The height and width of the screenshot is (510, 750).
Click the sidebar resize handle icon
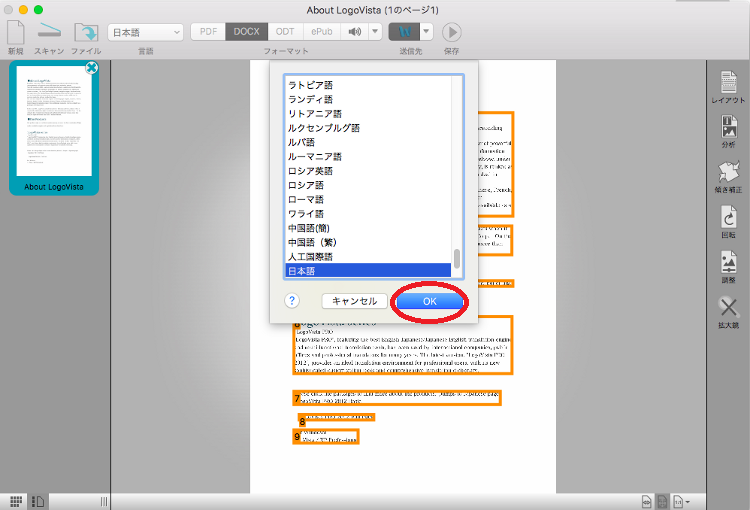pos(104,501)
